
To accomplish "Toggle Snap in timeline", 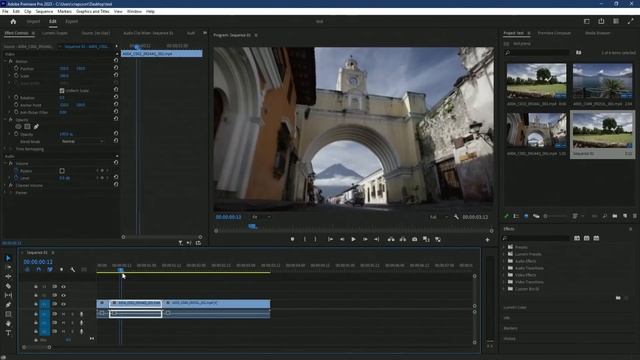I will coord(39,269).
